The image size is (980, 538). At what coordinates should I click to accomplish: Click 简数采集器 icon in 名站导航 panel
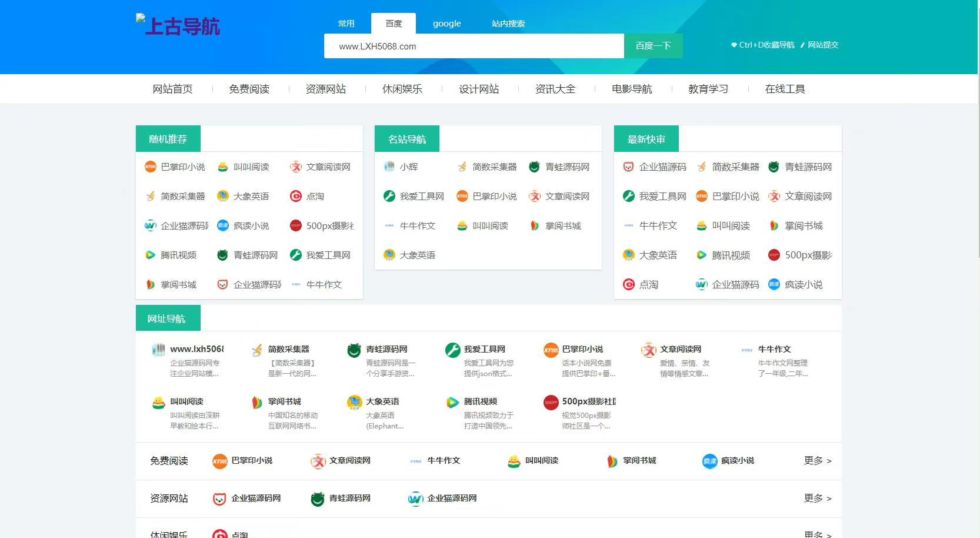click(x=462, y=167)
